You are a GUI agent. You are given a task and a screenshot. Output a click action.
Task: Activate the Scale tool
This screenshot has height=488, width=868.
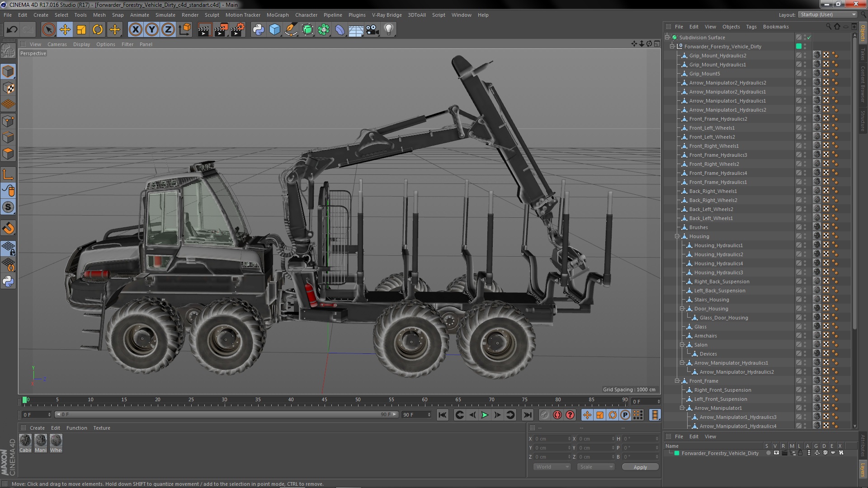point(81,30)
